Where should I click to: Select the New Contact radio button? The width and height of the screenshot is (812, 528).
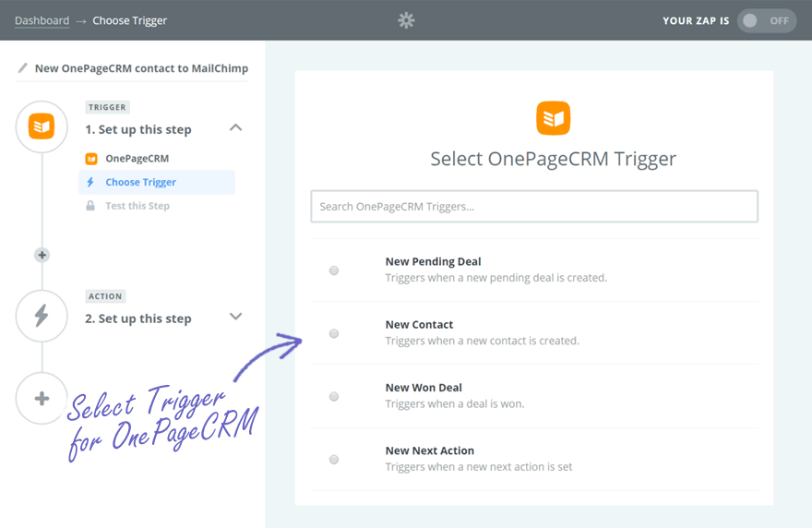334,333
